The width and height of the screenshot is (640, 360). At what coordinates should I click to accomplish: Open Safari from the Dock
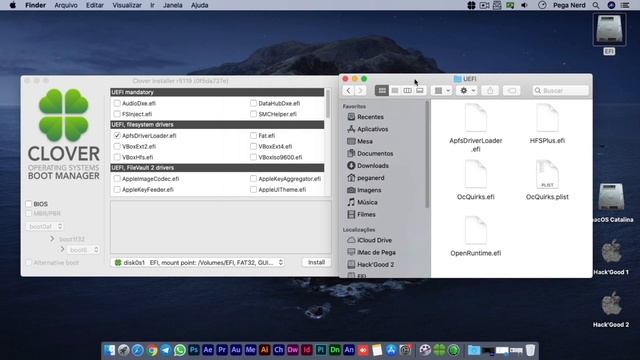tap(138, 350)
